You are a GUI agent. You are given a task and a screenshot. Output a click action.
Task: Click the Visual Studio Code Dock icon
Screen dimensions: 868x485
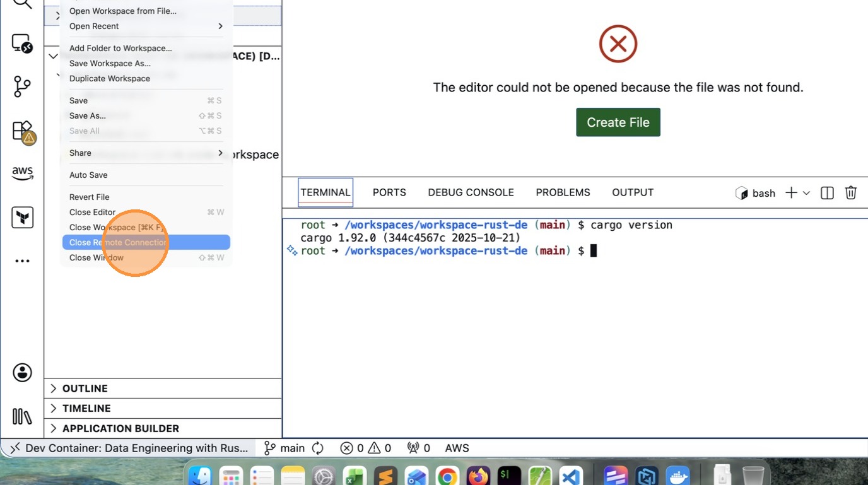click(x=571, y=476)
